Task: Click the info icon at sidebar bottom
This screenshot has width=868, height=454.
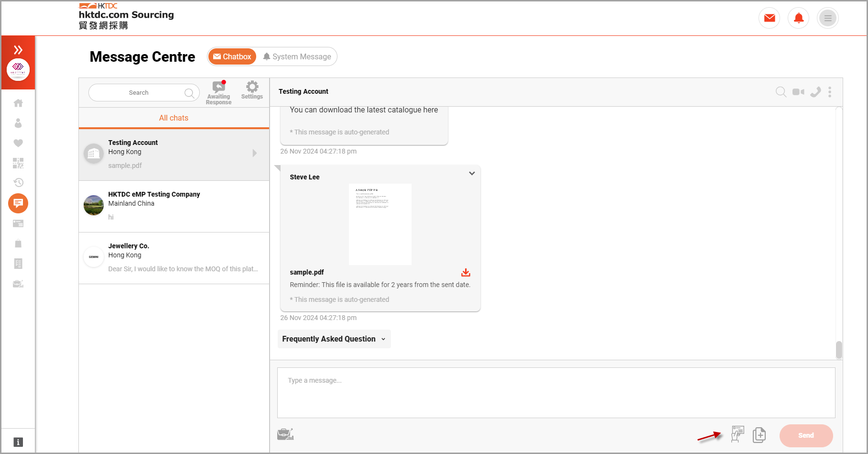Action: pos(18,442)
